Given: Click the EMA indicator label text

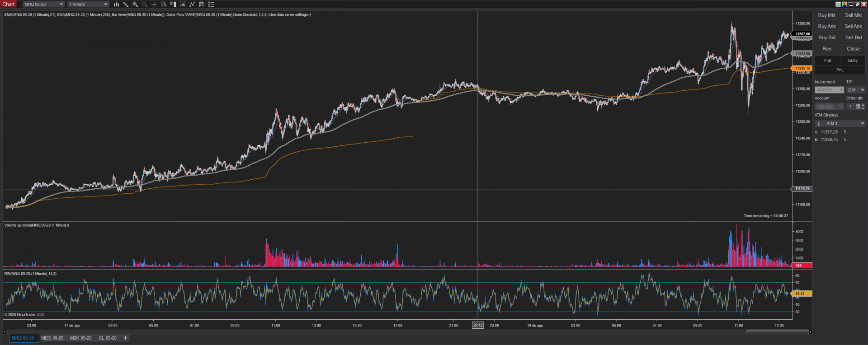Looking at the screenshot, I should pos(157,15).
